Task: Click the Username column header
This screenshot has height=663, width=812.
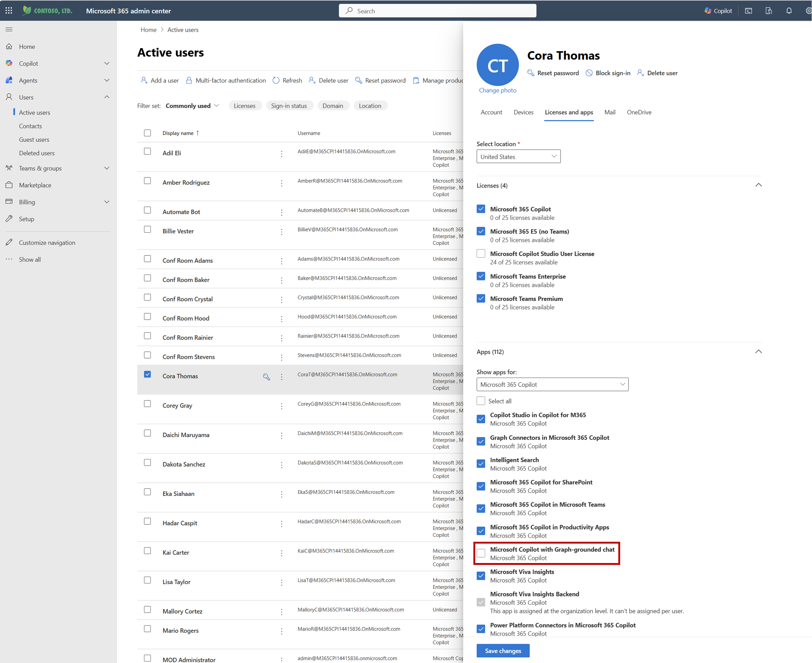Action: (x=309, y=133)
